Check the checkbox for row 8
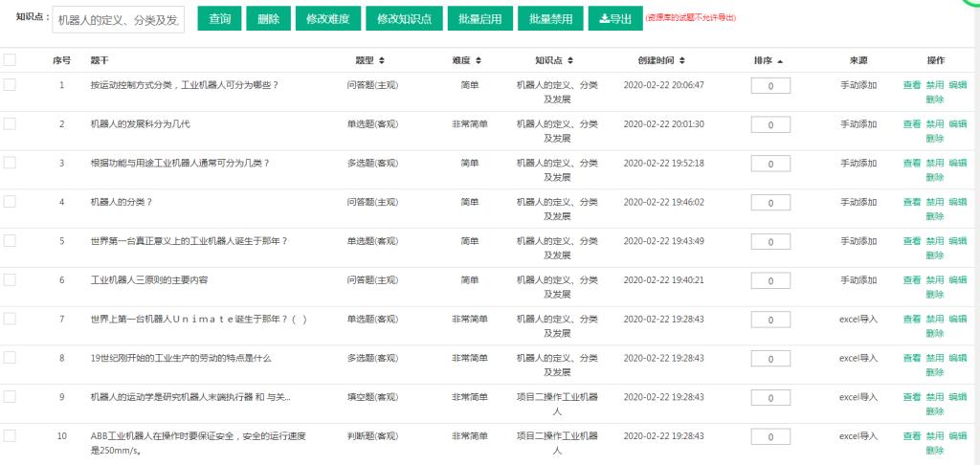980x465 pixels. click(10, 357)
